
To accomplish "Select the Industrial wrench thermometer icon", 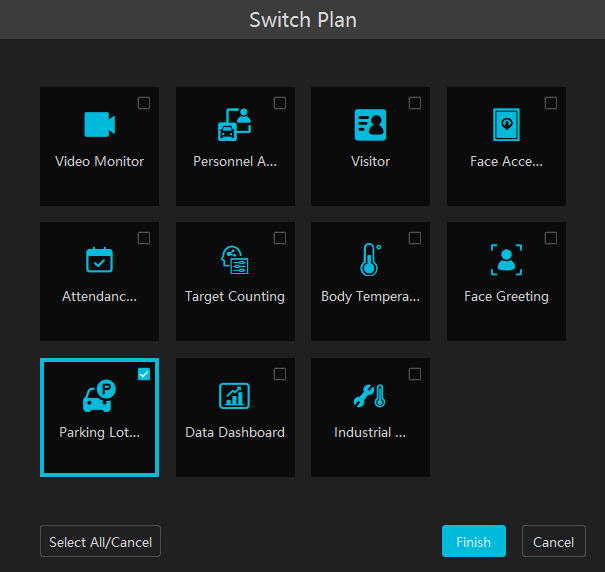I will pos(370,396).
